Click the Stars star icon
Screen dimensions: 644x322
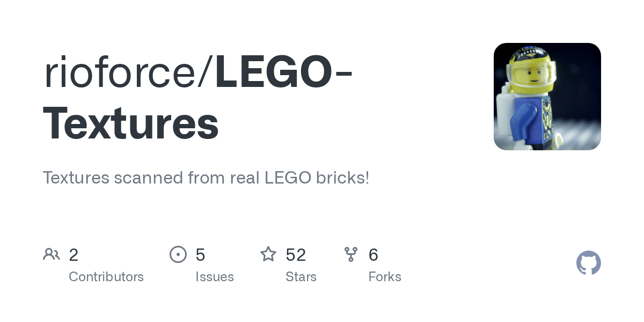pos(268,254)
